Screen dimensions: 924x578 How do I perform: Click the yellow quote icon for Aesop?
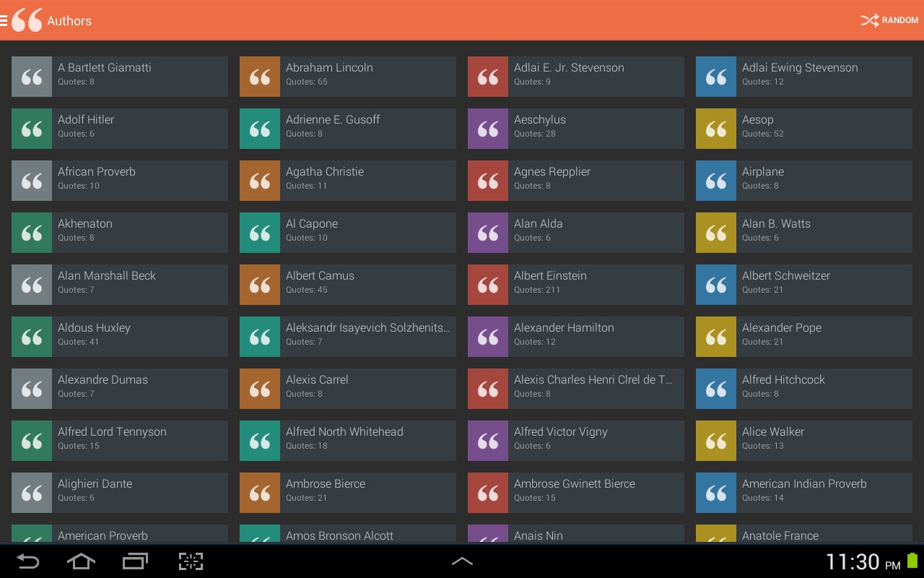pos(716,129)
